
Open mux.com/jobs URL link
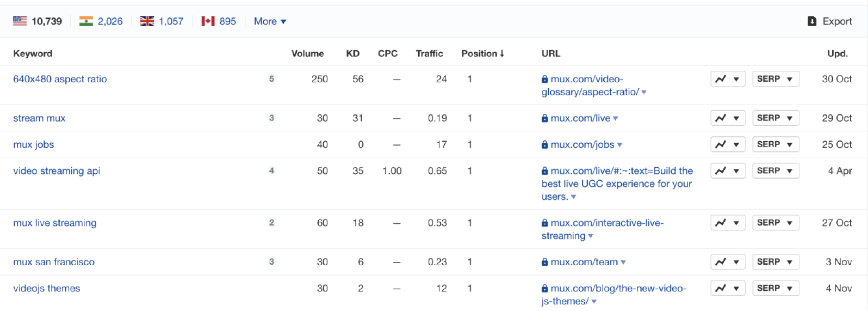click(582, 144)
